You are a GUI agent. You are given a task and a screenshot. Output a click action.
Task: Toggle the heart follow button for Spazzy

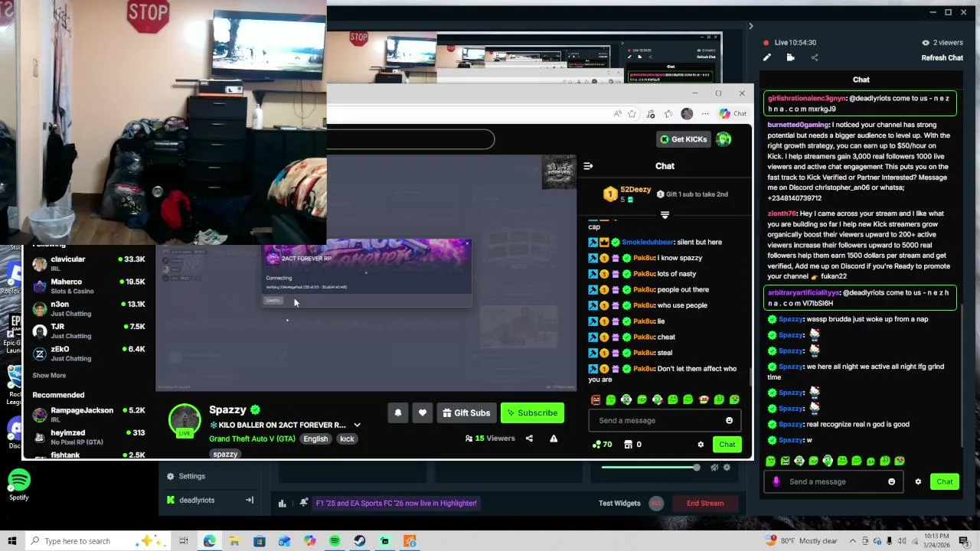click(423, 413)
